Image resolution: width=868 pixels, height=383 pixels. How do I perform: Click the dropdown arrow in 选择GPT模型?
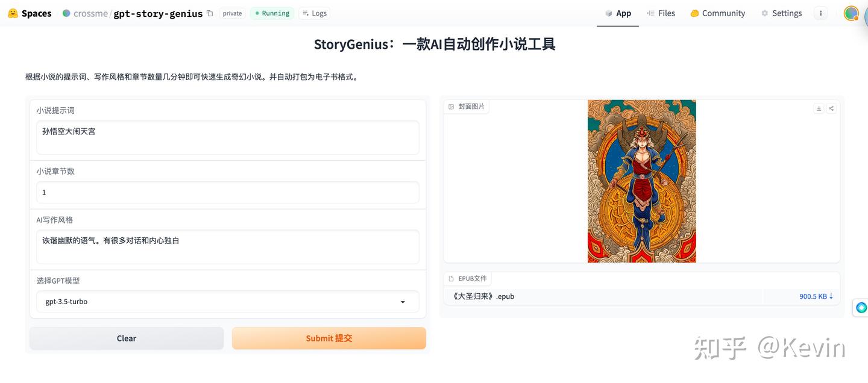[403, 302]
